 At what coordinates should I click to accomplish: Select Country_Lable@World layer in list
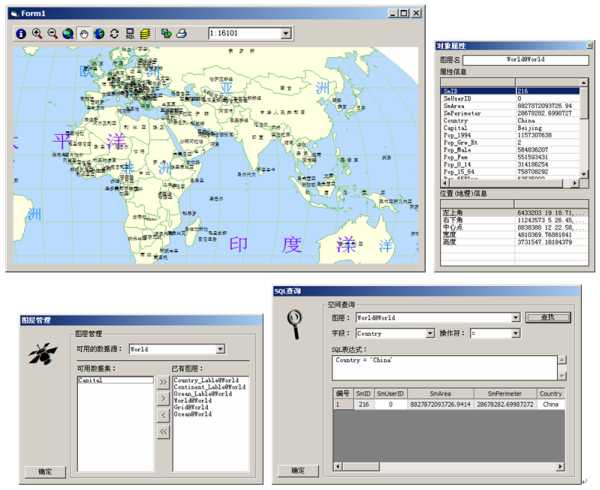(206, 380)
